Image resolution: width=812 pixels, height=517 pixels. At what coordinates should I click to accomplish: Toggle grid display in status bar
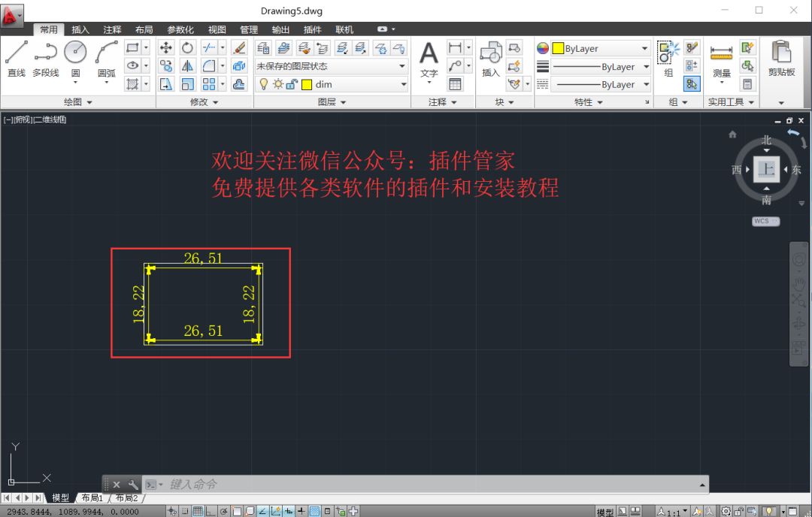(198, 511)
